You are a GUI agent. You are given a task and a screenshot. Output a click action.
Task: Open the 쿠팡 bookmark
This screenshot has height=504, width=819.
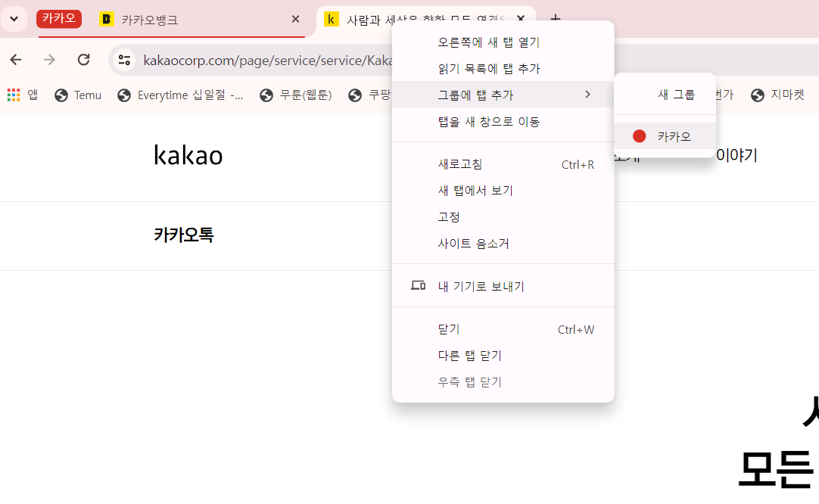point(370,95)
